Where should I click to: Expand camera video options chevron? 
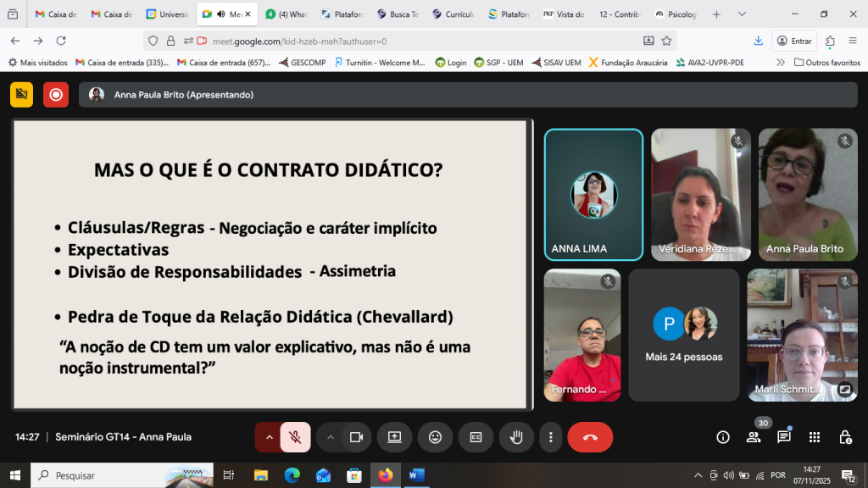tap(331, 437)
